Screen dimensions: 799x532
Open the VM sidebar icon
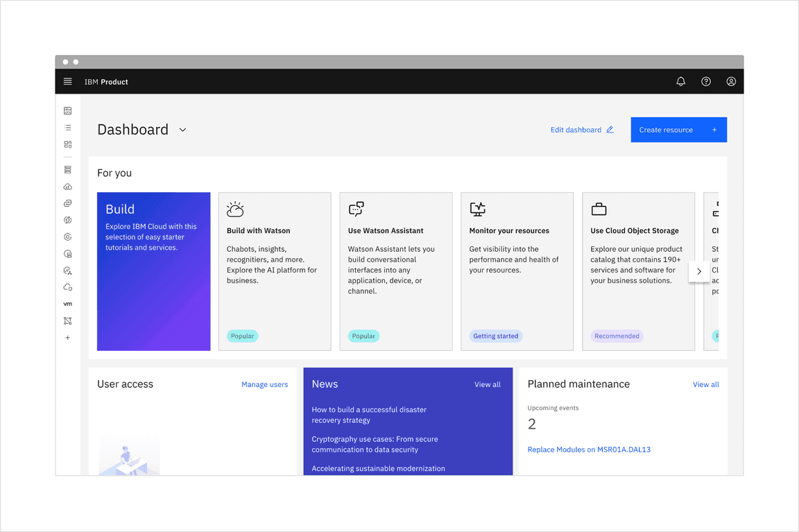coord(67,304)
